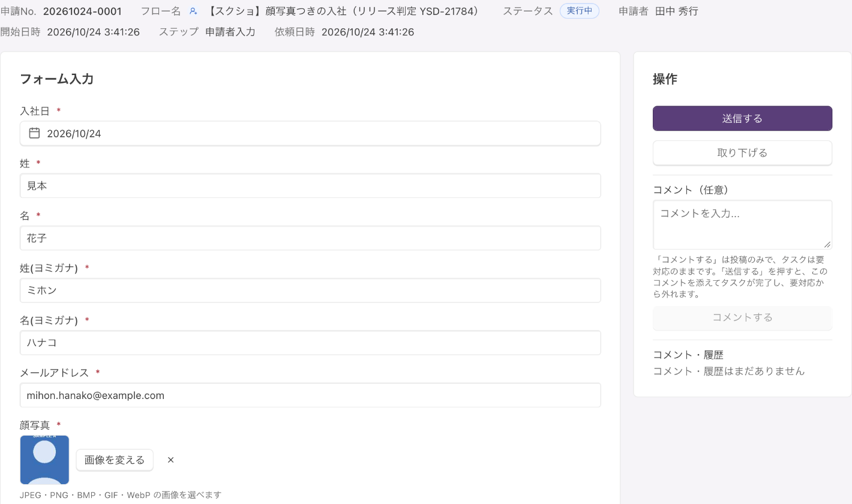Click the 画像を変える button

(115, 460)
